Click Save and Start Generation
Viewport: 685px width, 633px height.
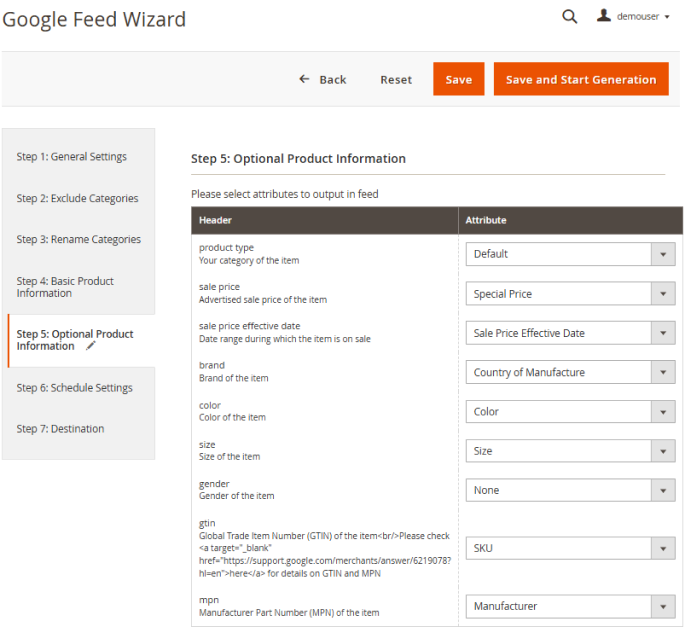581,79
